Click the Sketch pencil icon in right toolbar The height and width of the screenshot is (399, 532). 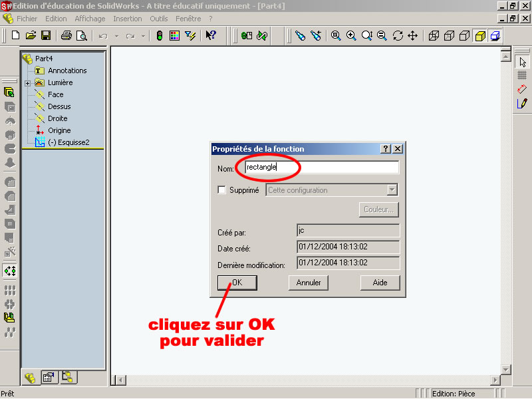[x=522, y=103]
